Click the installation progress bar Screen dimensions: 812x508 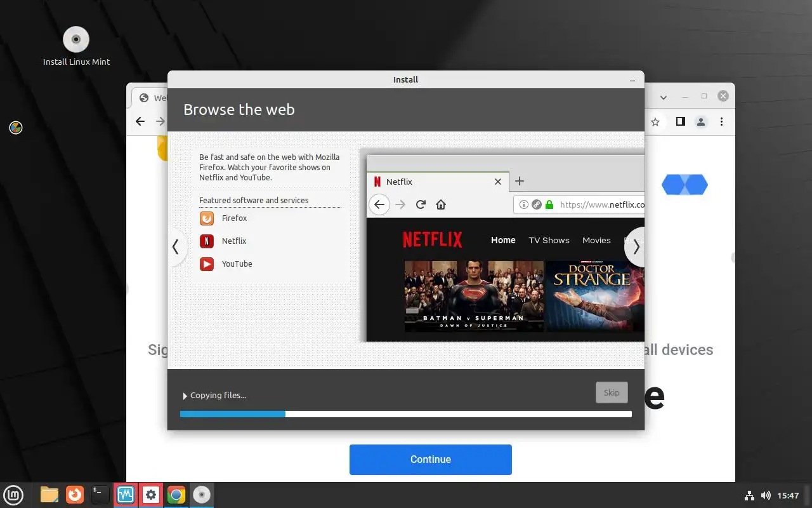click(x=406, y=414)
